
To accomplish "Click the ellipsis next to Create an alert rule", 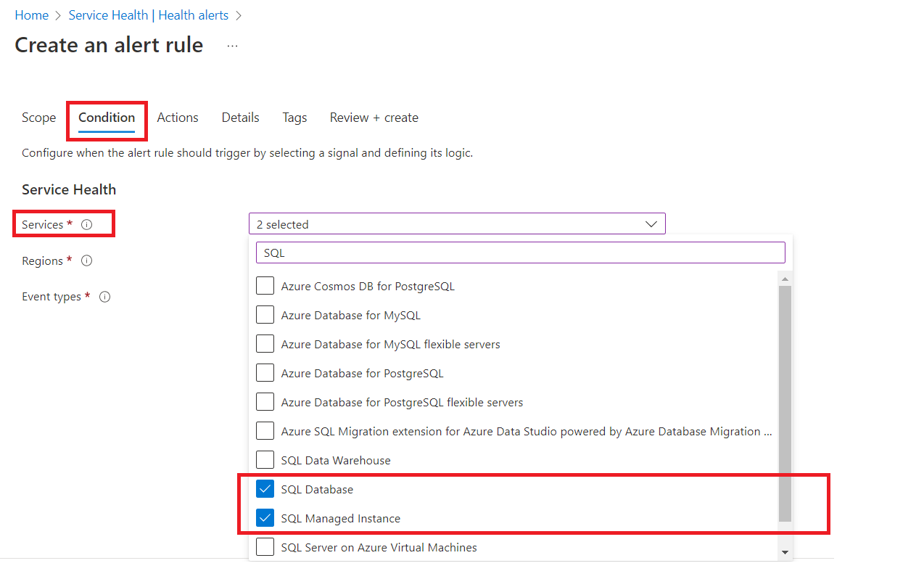I will coord(232,45).
